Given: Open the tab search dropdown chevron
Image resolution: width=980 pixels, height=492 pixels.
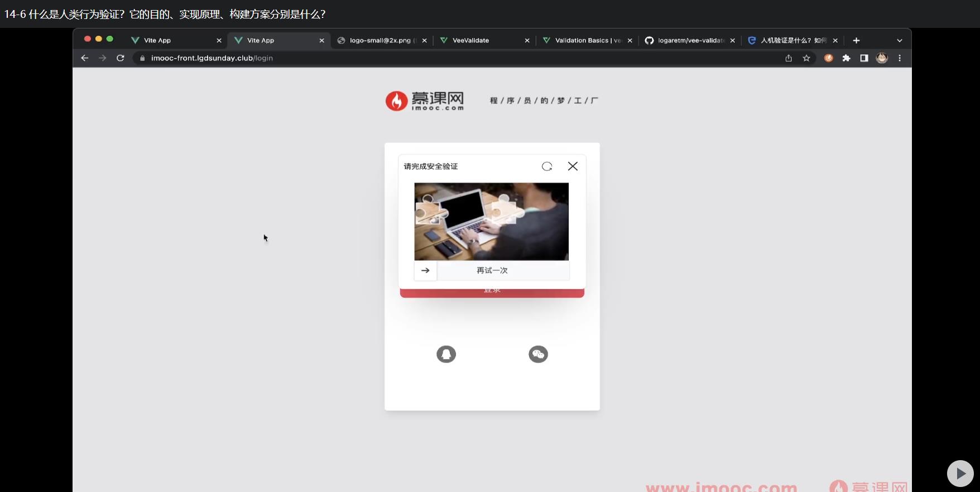Looking at the screenshot, I should pos(900,41).
